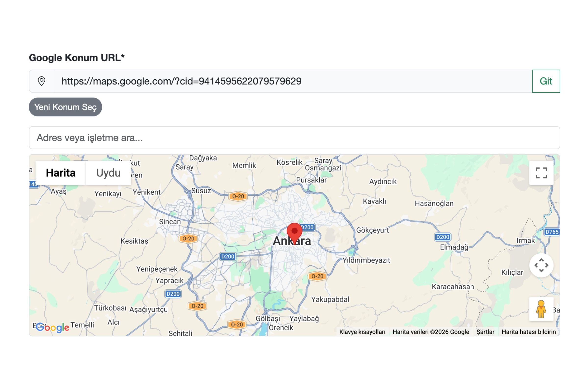The height and width of the screenshot is (392, 588).
Task: Open map camera pan controls
Action: [541, 265]
